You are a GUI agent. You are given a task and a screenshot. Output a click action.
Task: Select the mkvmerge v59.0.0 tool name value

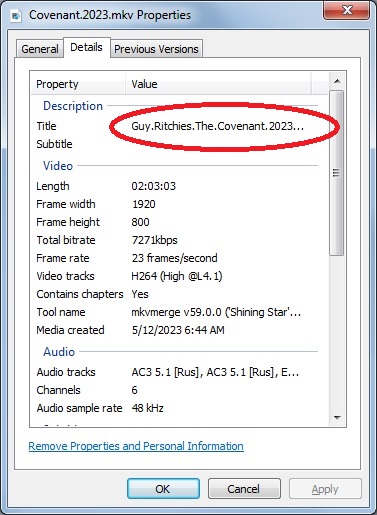(x=216, y=312)
